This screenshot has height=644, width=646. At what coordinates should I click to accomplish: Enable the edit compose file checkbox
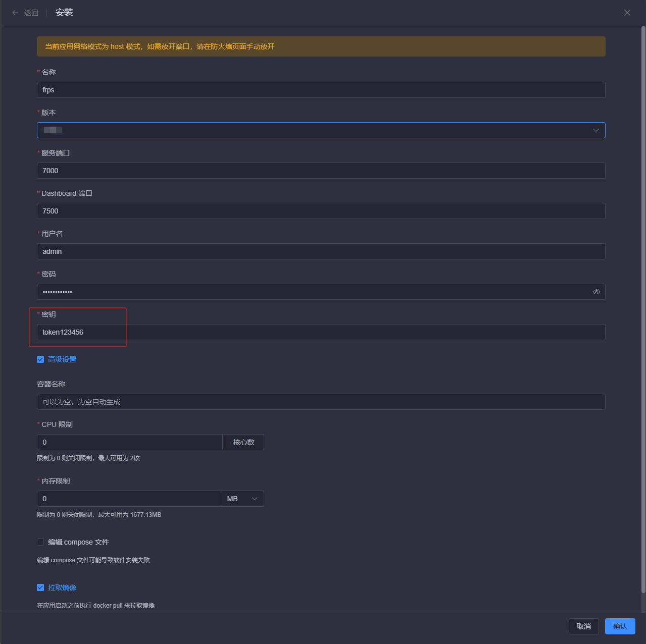[x=40, y=542]
